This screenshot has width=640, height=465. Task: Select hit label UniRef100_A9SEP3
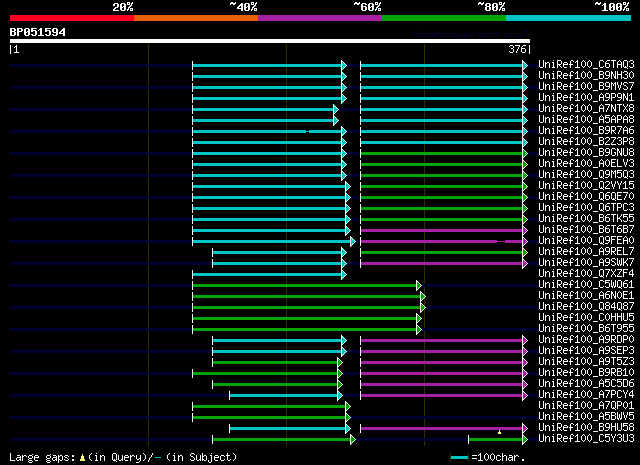pos(586,351)
